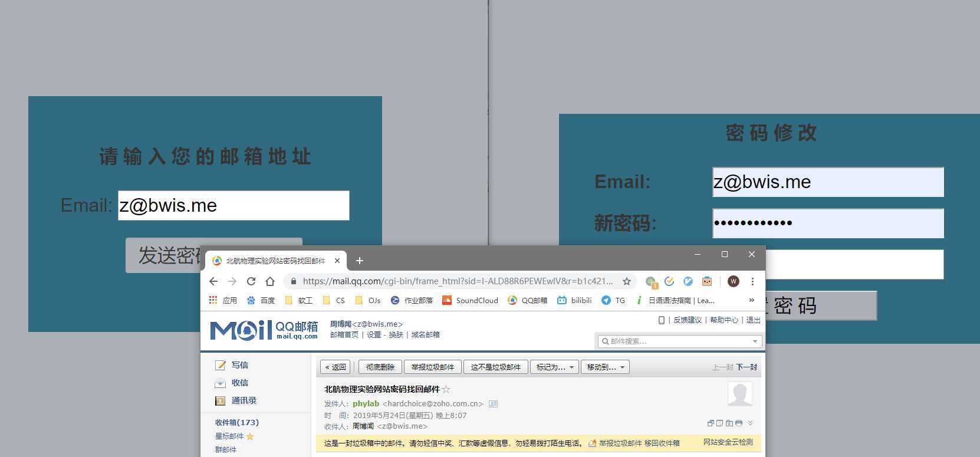980x457 pixels.
Task: Click the mobile phone icon near 反馈建议
Action: 662,320
